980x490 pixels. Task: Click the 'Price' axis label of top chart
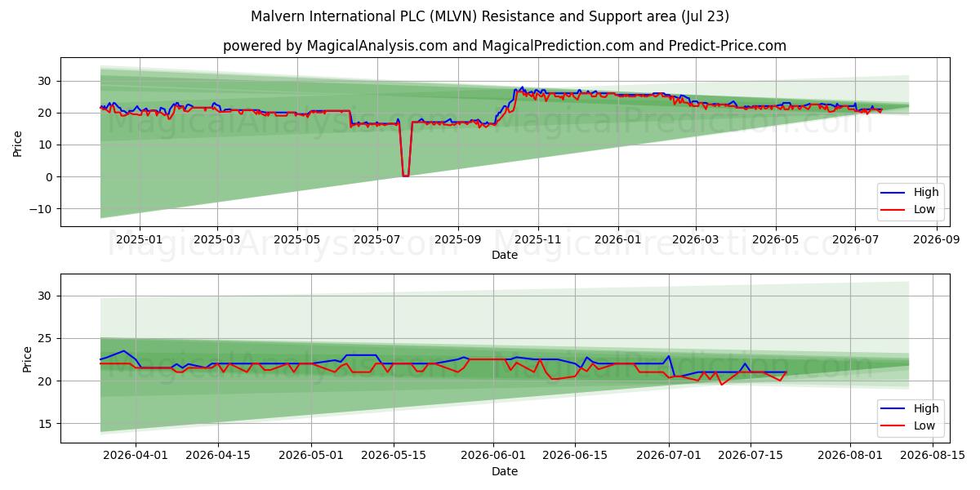click(x=18, y=142)
